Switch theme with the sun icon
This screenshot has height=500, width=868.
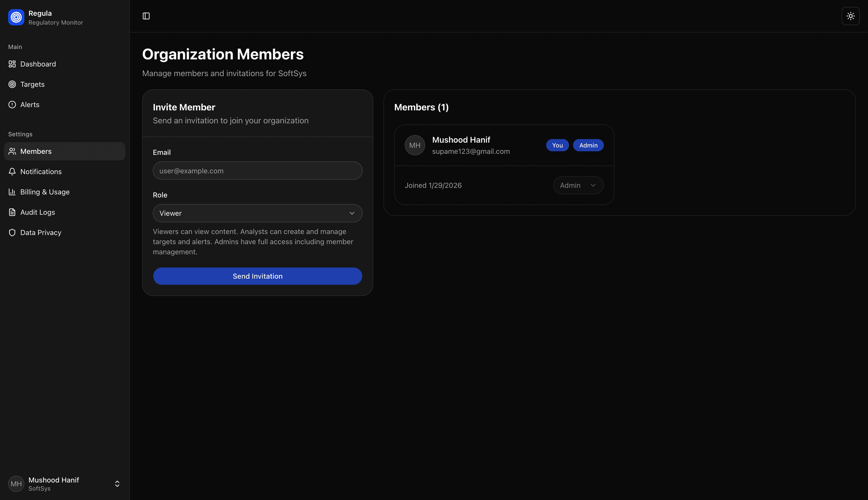pyautogui.click(x=850, y=16)
